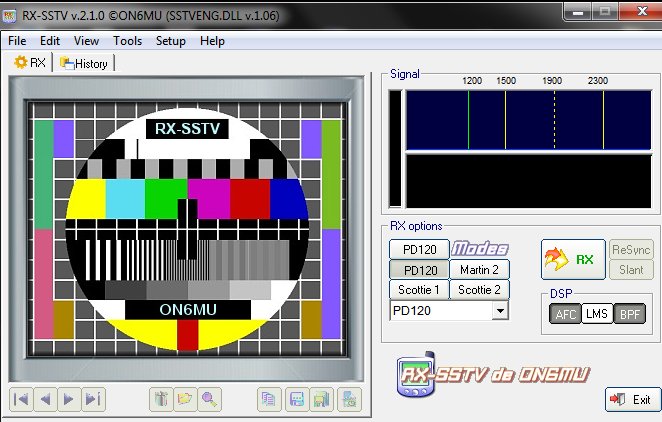Click the 1200 frequency label
662x422 pixels.
point(472,81)
